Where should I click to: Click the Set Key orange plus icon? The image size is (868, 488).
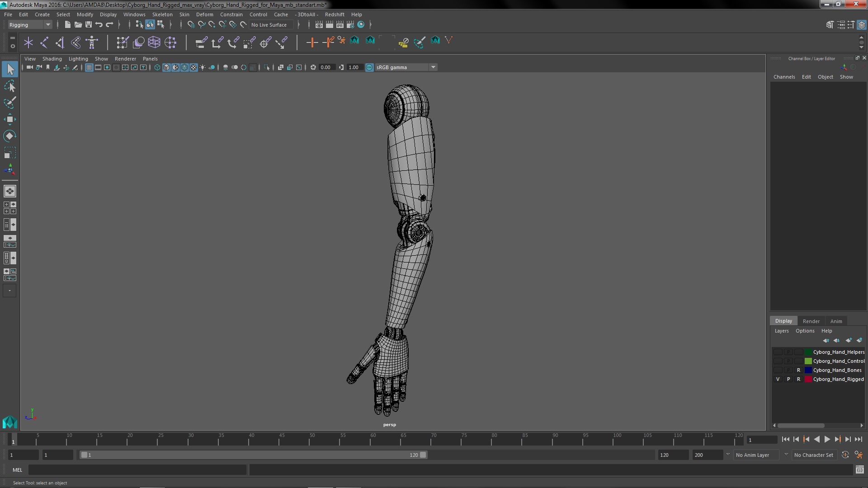point(312,42)
